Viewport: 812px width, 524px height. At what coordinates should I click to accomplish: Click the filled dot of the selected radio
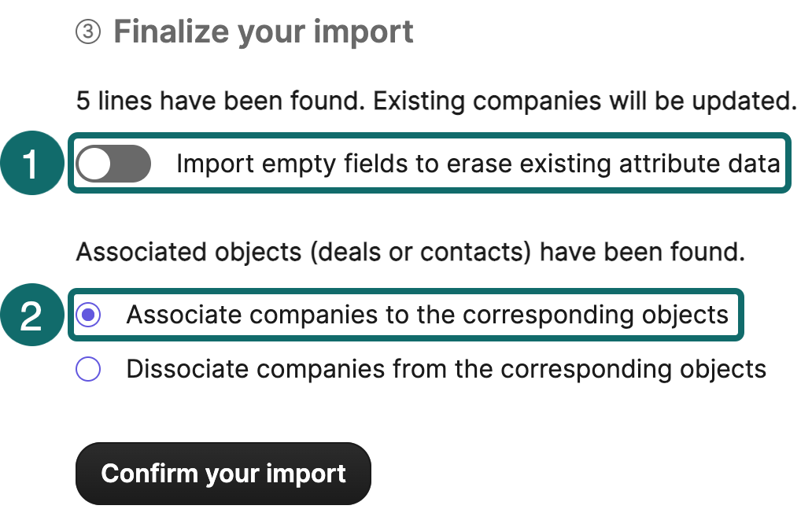click(x=88, y=315)
